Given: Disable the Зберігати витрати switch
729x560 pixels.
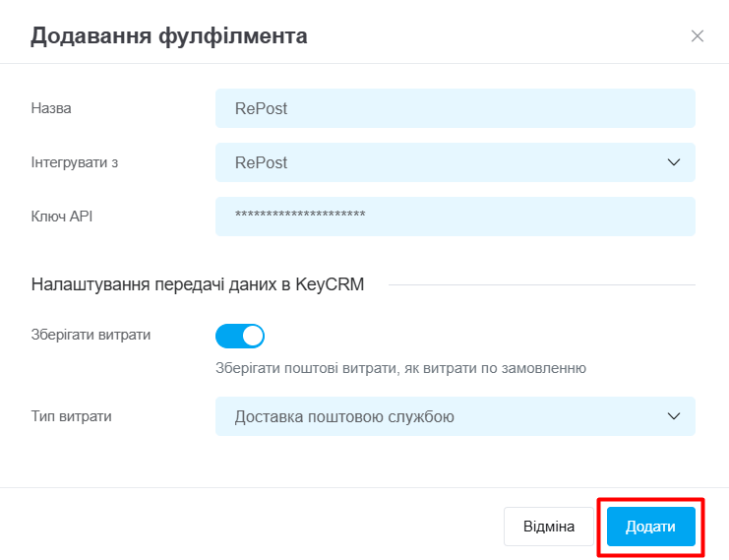Looking at the screenshot, I should 240,336.
